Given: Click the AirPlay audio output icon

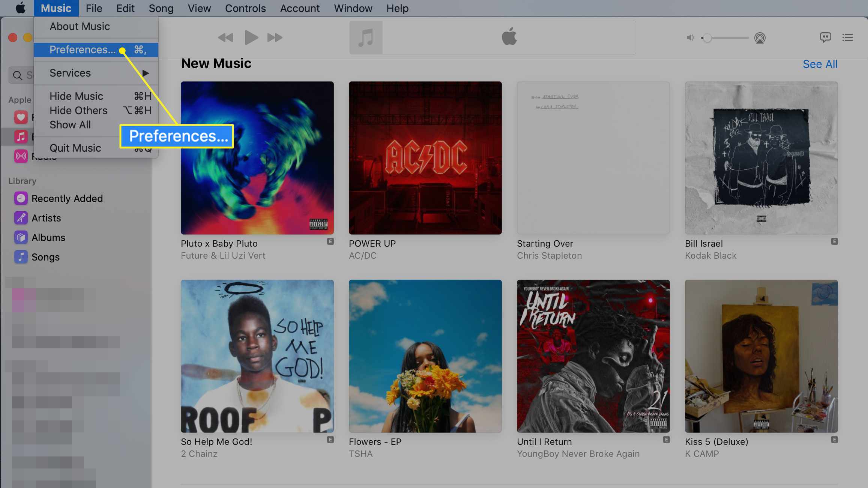Looking at the screenshot, I should (x=760, y=38).
